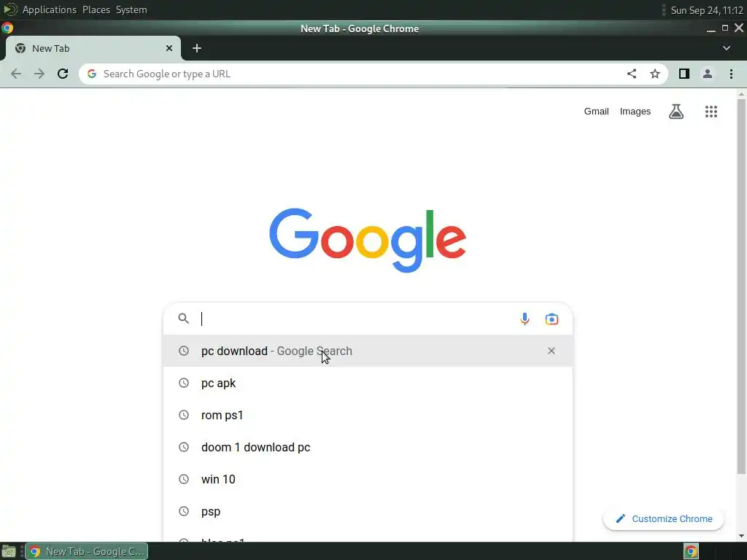Choose 'psp' suggestion
The image size is (747, 560).
368,511
